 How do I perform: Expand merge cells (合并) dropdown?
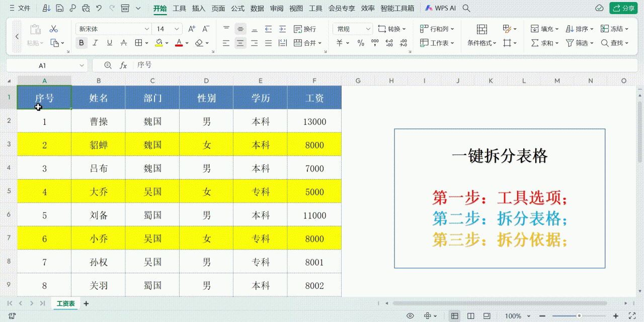point(320,43)
